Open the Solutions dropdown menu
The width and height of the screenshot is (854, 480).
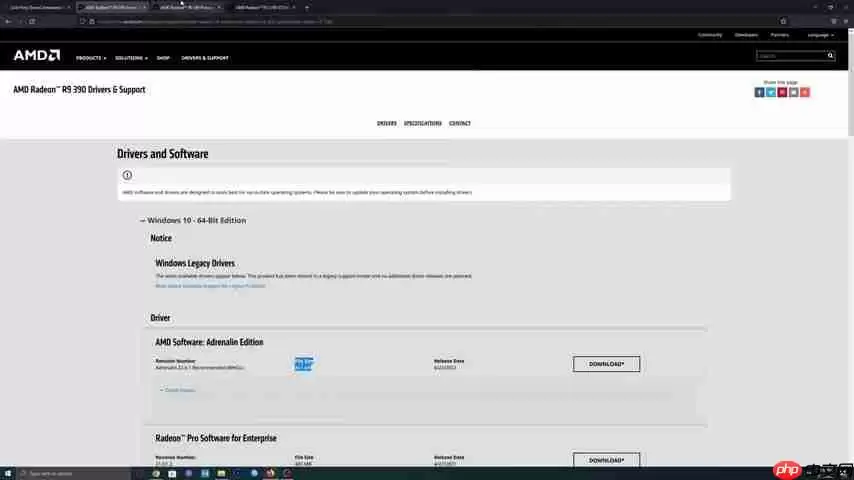[131, 58]
